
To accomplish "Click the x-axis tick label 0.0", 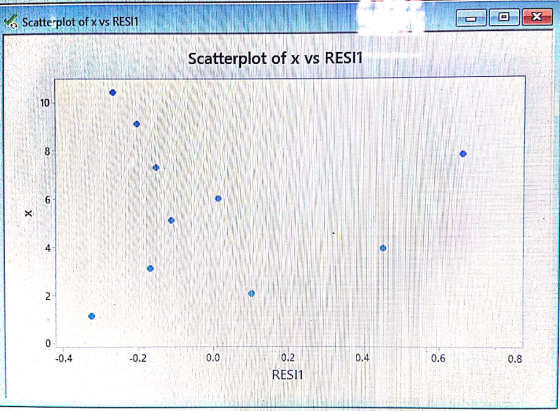I will [x=213, y=357].
